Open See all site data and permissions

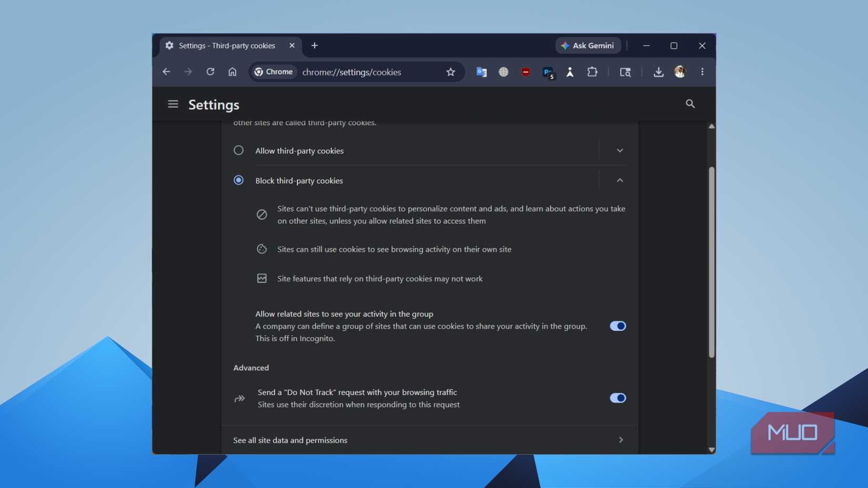click(x=429, y=440)
